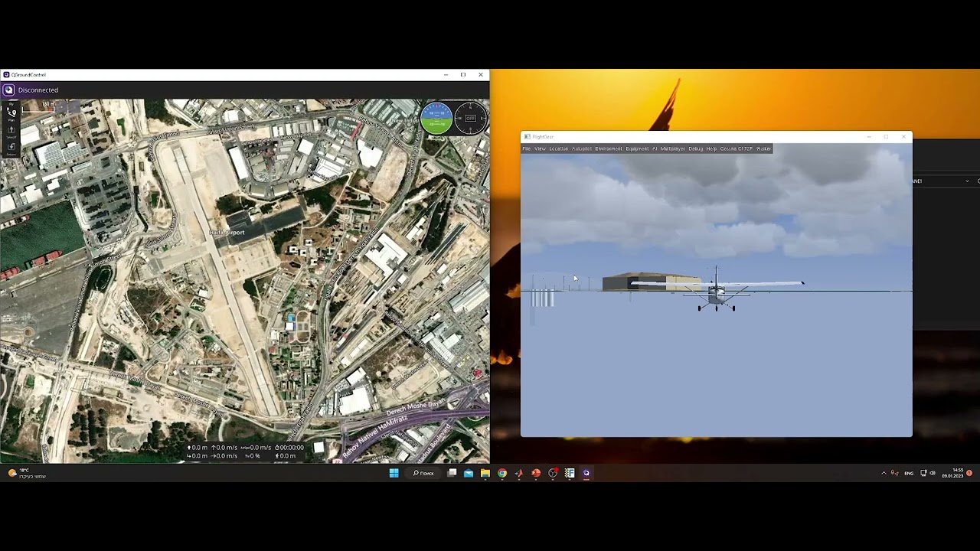Click the Return tool in QGroundControl
This screenshot has width=980, height=551.
(x=11, y=148)
